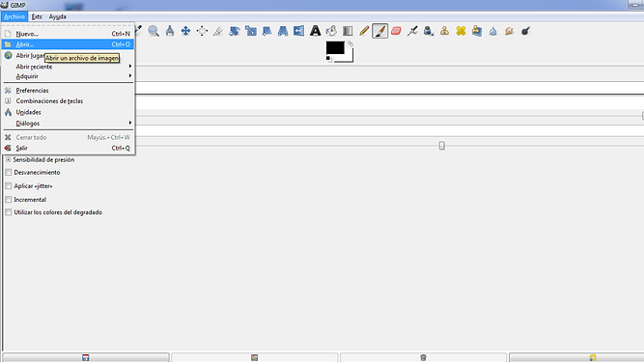Screen dimensions: 644x362
Task: Select the Perspective tool
Action: 283,31
